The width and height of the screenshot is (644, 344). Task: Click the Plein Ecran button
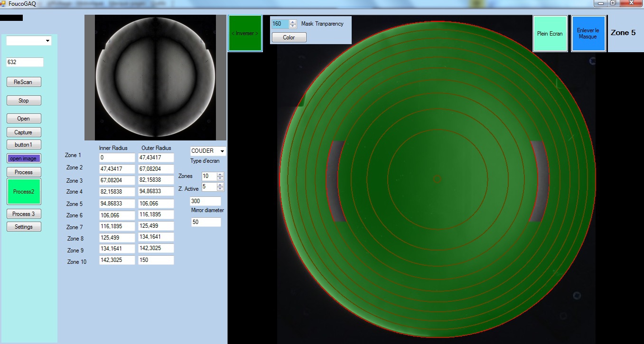[550, 34]
